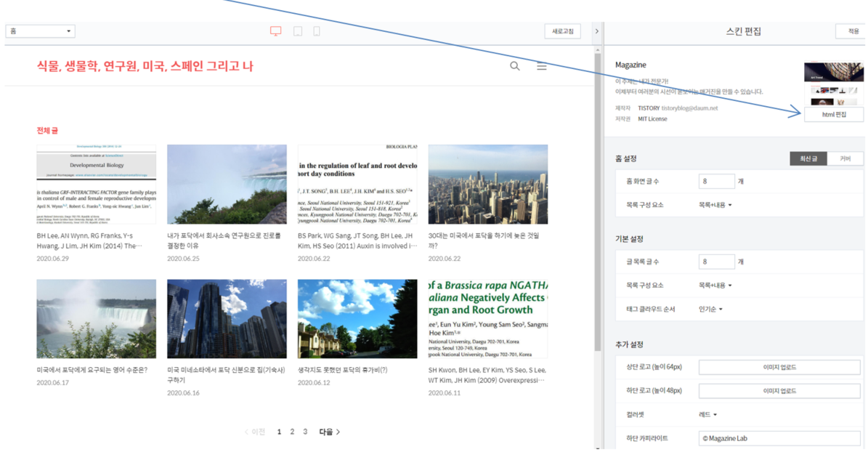Go to pagination page 2
The width and height of the screenshot is (868, 452).
(292, 432)
